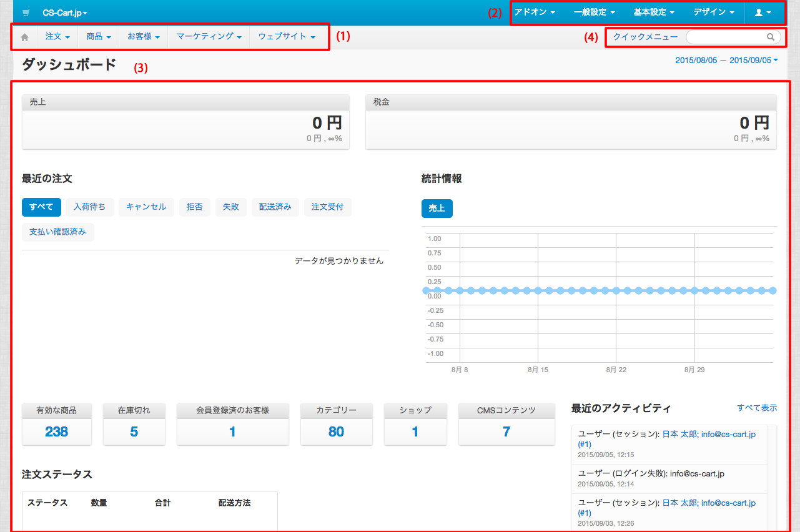Open the マーケティング menu
Screen dimensions: 800x532
209,37
